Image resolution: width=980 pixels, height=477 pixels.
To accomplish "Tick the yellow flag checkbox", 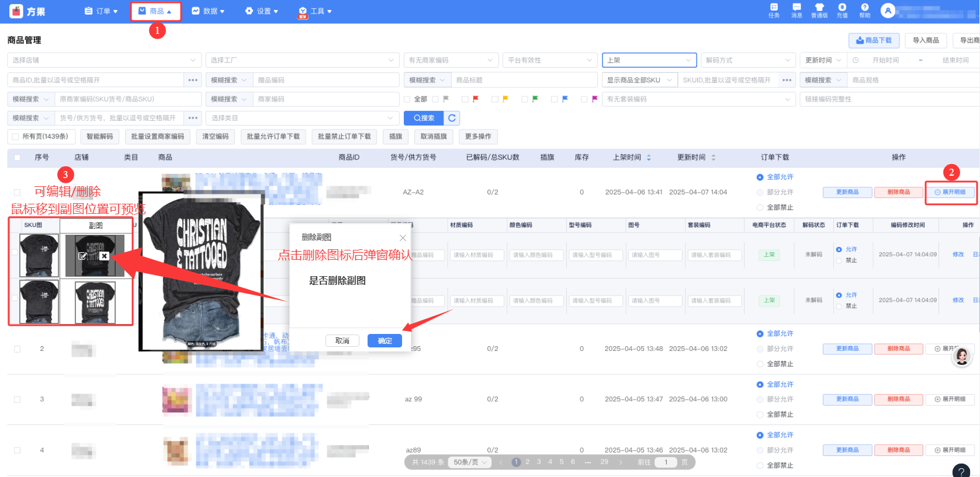I will tap(495, 99).
